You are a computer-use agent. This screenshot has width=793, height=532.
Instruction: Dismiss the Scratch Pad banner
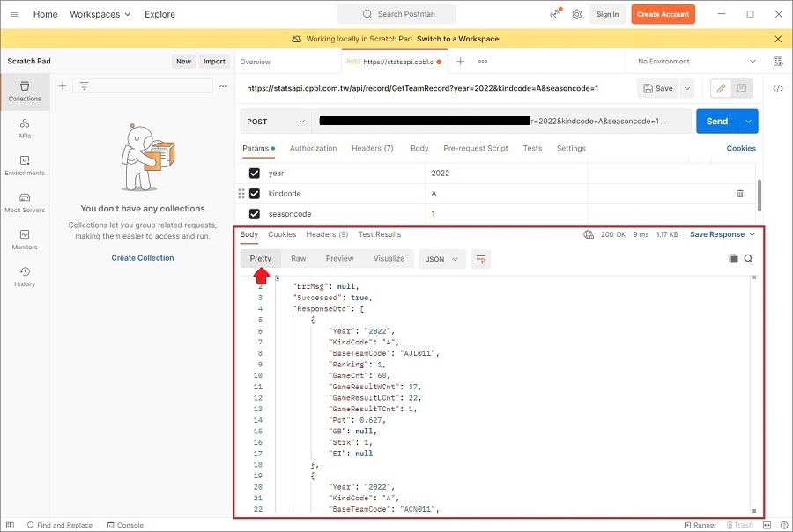[778, 39]
